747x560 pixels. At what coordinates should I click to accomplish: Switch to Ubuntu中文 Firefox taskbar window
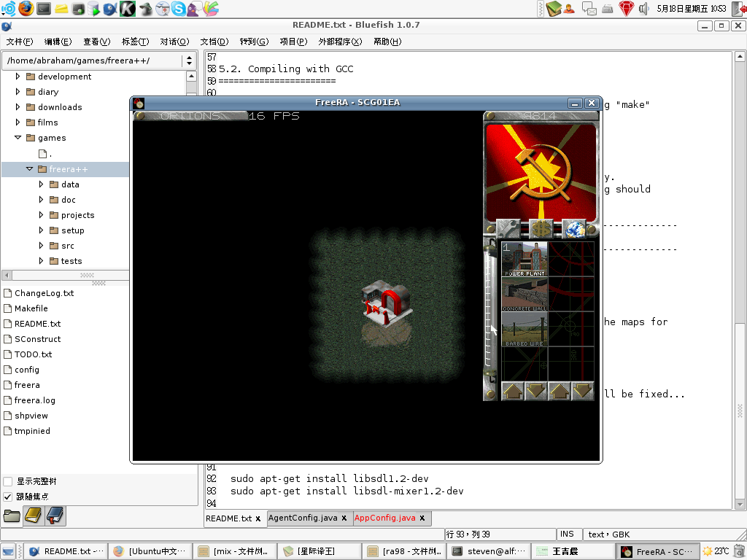[x=150, y=551]
